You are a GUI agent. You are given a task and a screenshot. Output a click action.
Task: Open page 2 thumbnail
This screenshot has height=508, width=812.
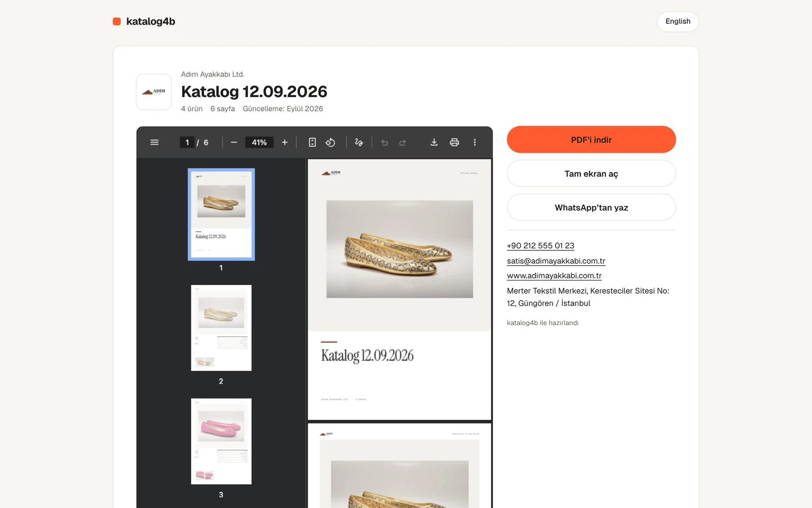tap(221, 328)
